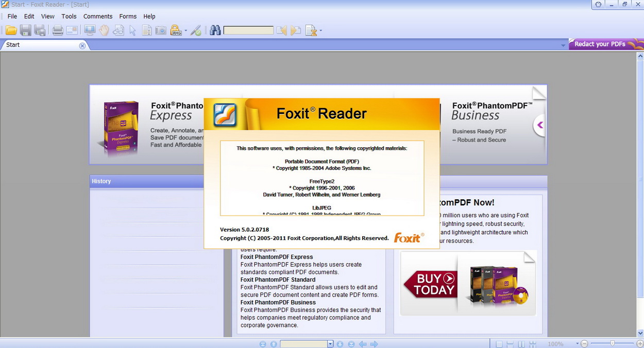
Task: Select the Select Text tool
Action: [147, 30]
